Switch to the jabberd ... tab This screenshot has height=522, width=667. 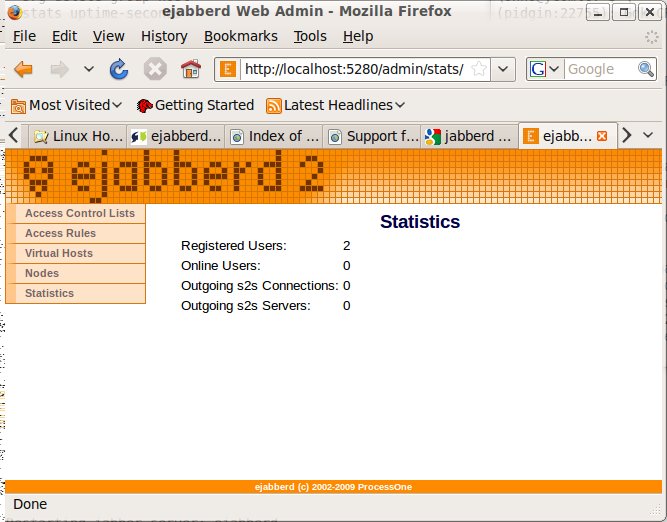pos(469,136)
